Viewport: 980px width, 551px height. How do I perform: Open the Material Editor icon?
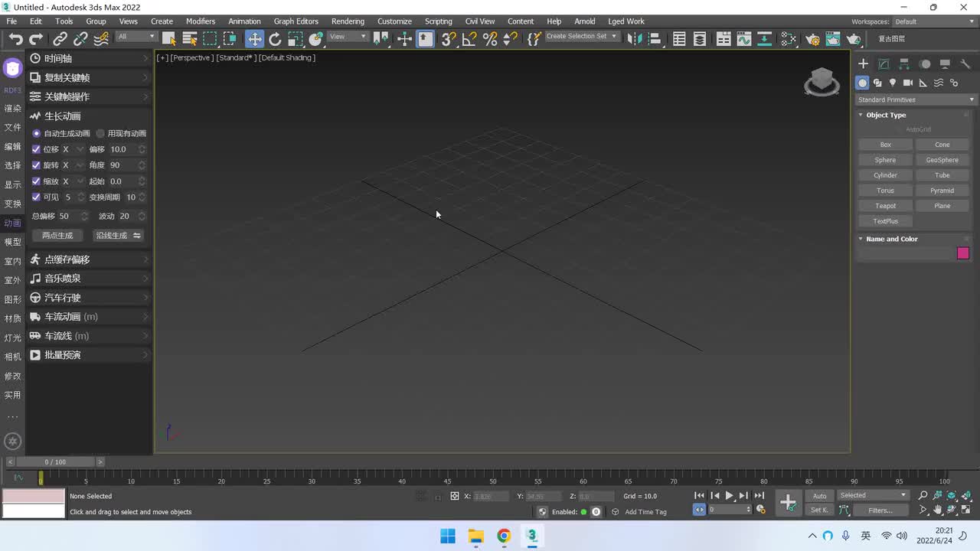(x=789, y=39)
